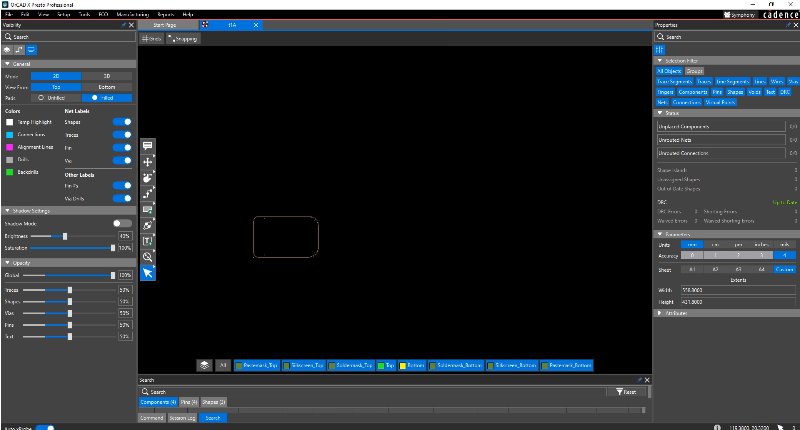Image resolution: width=800 pixels, height=430 pixels.
Task: Click the text tool icon in canvas toolbar
Action: (147, 241)
